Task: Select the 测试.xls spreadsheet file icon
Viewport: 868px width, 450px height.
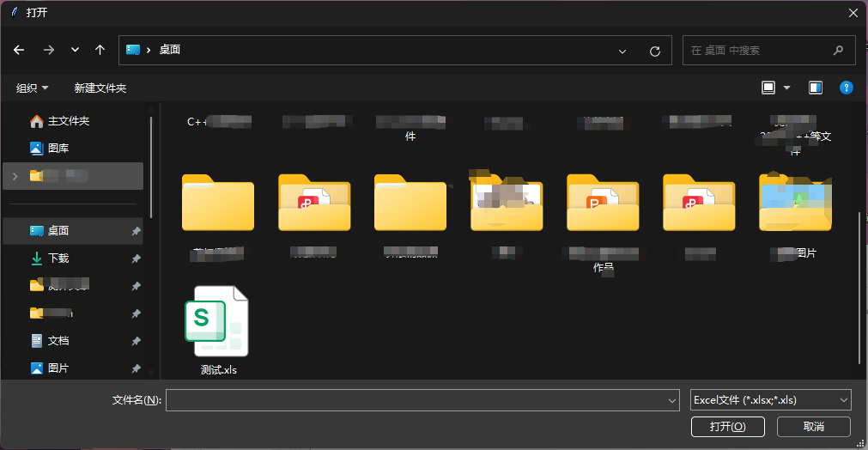Action: point(217,321)
